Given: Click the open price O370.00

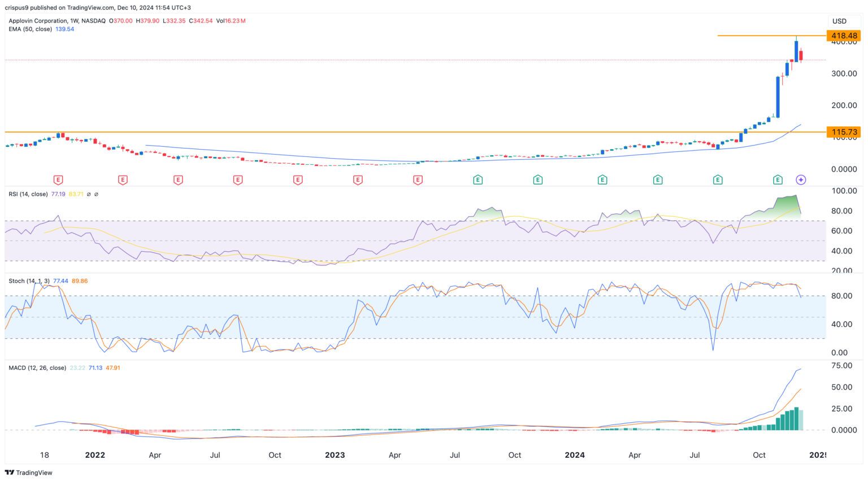Looking at the screenshot, I should (120, 21).
